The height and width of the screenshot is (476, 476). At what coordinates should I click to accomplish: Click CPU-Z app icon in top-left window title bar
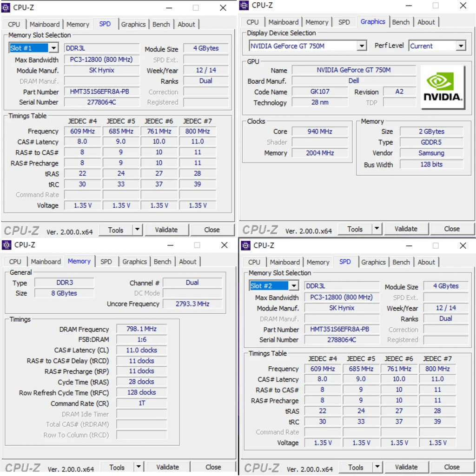[6, 7]
